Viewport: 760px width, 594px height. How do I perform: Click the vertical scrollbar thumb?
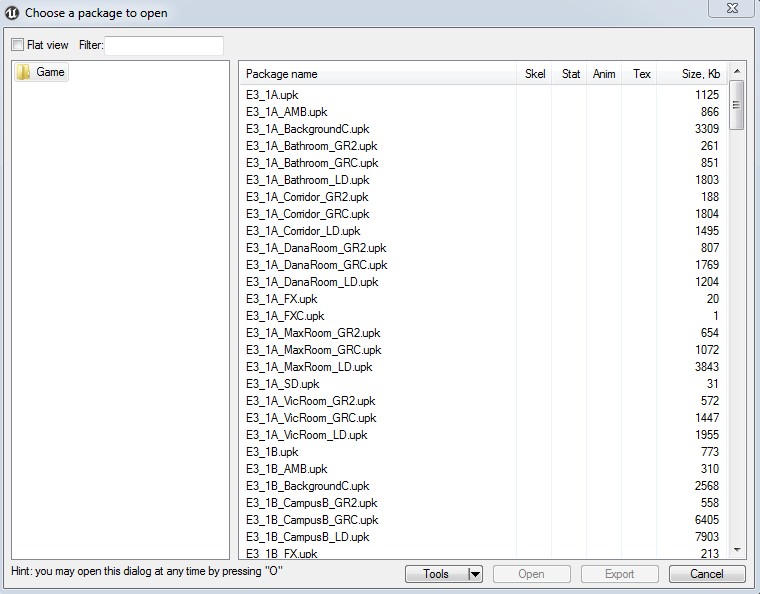coord(737,105)
